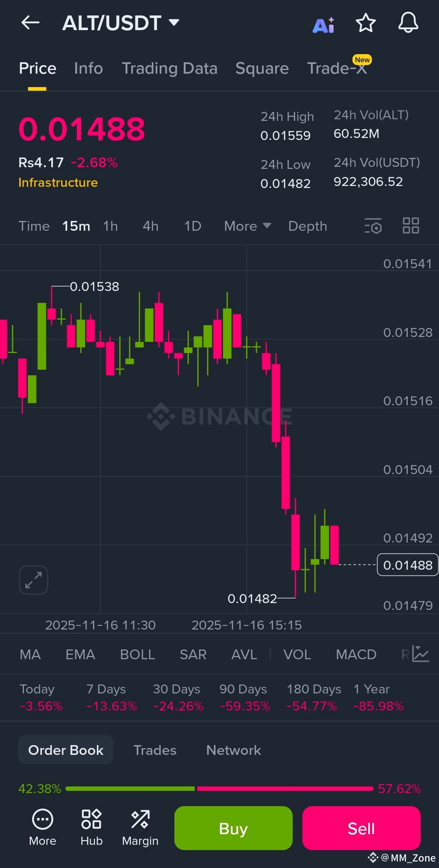
Task: Tap the back arrow icon
Action: click(x=30, y=23)
